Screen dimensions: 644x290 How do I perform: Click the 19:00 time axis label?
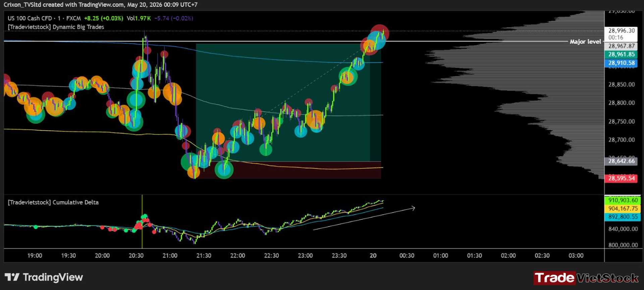pyautogui.click(x=35, y=256)
